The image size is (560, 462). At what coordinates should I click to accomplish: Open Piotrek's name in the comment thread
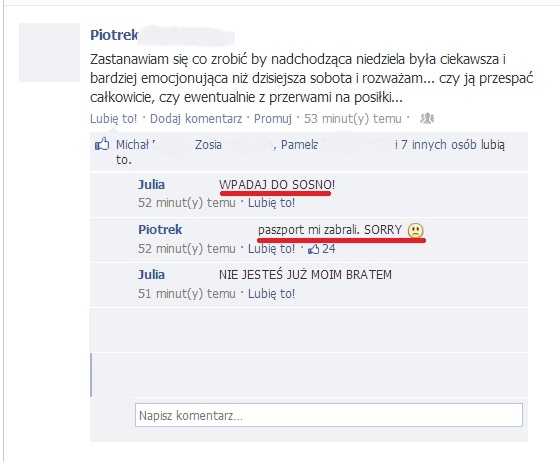coord(160,230)
